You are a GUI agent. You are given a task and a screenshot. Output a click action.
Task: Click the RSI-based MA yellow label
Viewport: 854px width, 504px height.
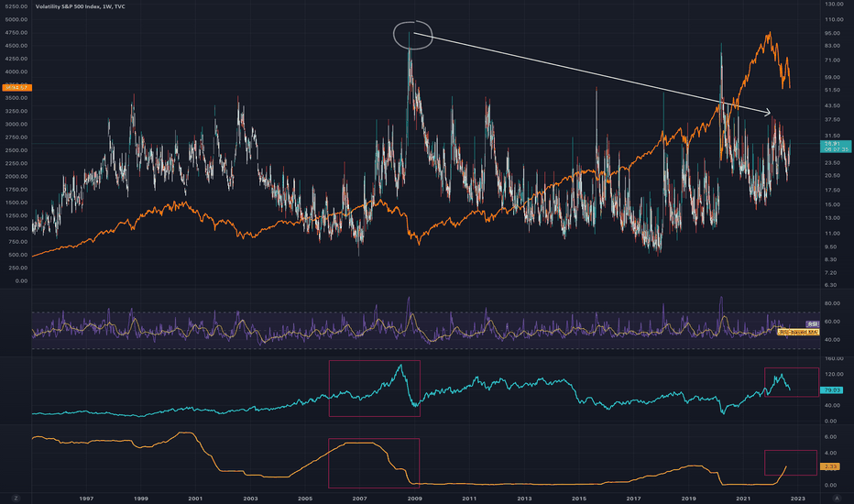798,332
